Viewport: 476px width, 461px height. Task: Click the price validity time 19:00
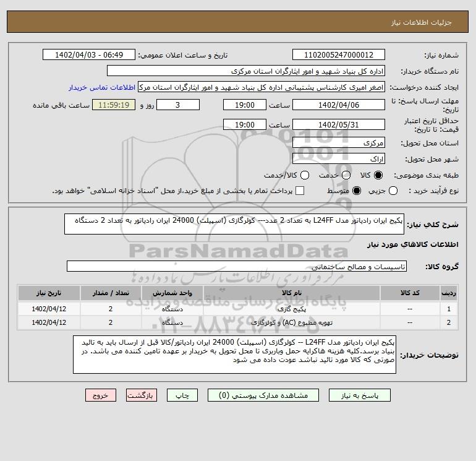[245, 124]
